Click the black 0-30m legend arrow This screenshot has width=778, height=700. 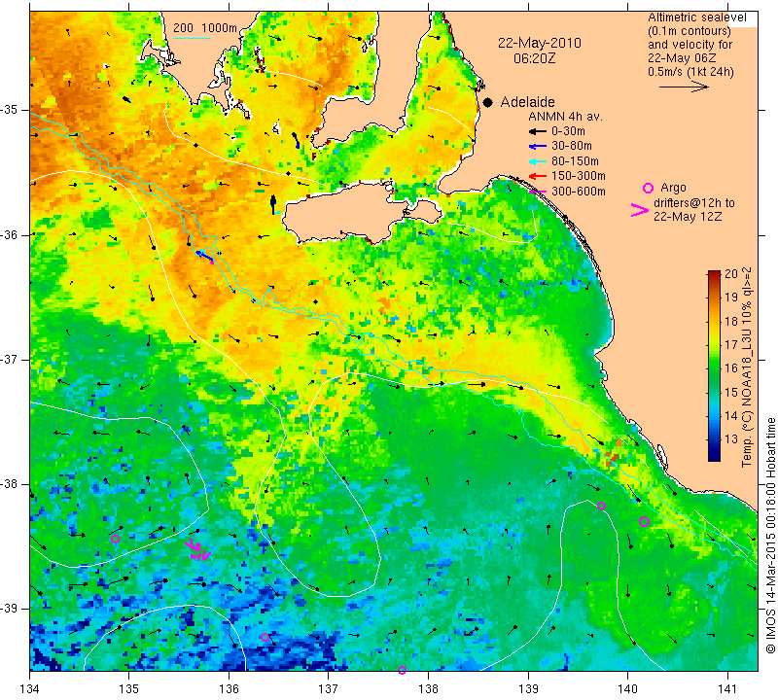pos(538,131)
